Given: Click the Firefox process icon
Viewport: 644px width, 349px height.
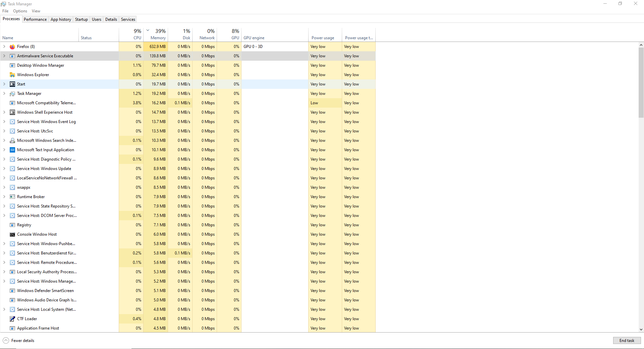Looking at the screenshot, I should 12,47.
